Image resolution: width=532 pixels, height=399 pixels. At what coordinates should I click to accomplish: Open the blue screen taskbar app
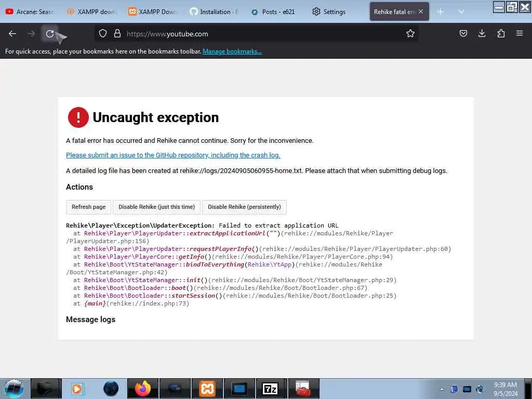click(x=239, y=389)
